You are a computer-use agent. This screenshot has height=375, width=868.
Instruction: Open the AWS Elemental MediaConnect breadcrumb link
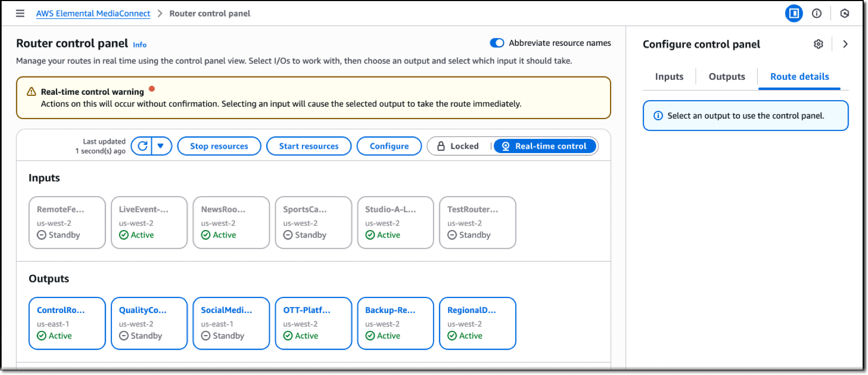[93, 13]
